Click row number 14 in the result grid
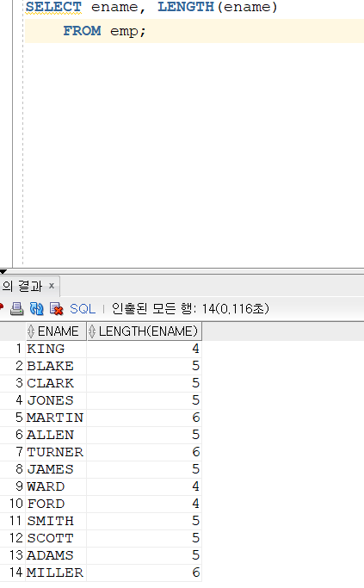The height and width of the screenshot is (588, 364). point(13,573)
